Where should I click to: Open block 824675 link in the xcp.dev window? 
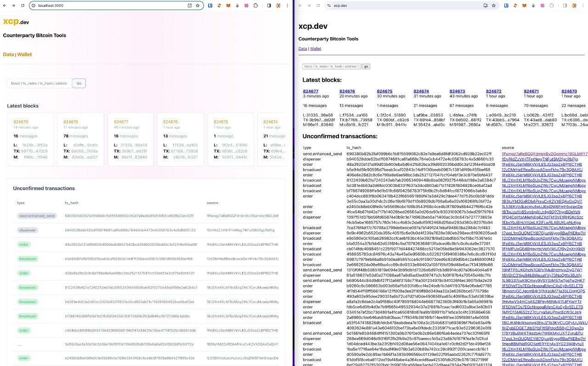tap(384, 91)
